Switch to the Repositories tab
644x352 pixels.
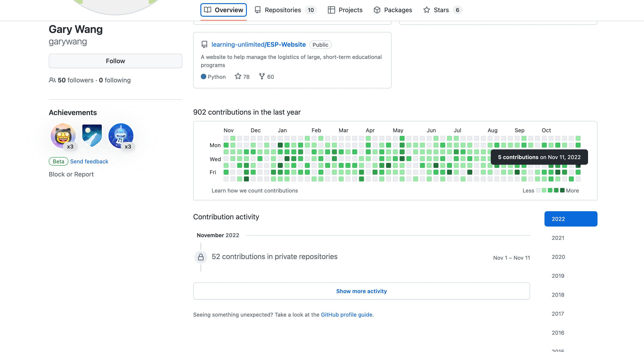click(285, 10)
